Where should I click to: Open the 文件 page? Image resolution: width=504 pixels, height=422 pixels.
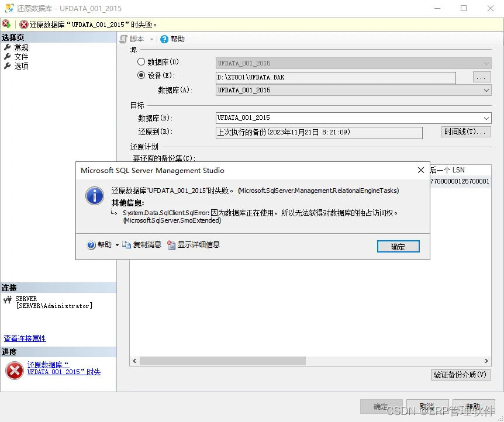pyautogui.click(x=21, y=57)
